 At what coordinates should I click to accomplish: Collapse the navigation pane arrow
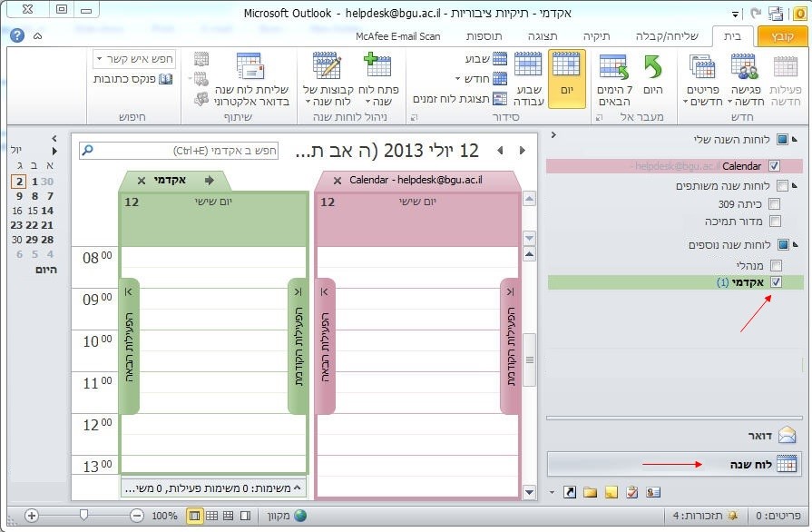point(553,135)
